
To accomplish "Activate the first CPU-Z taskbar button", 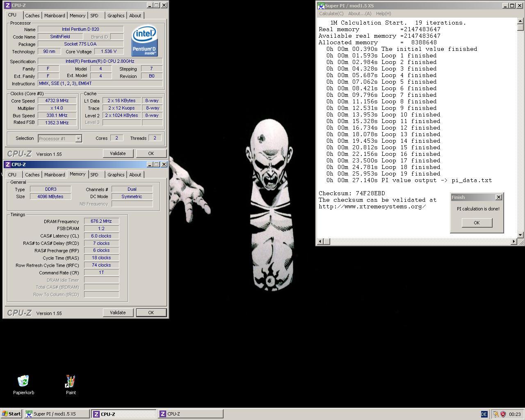I will 123,414.
